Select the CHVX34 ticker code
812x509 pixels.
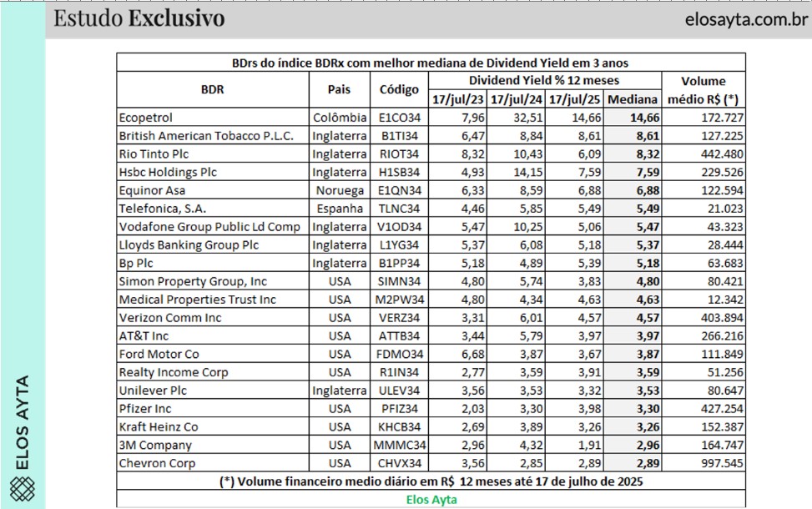click(x=399, y=463)
